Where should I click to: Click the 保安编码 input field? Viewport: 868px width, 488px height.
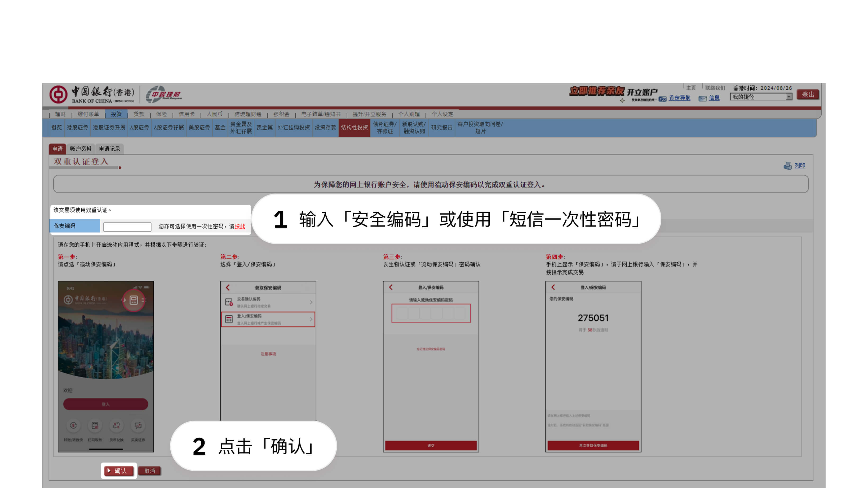pos(127,227)
